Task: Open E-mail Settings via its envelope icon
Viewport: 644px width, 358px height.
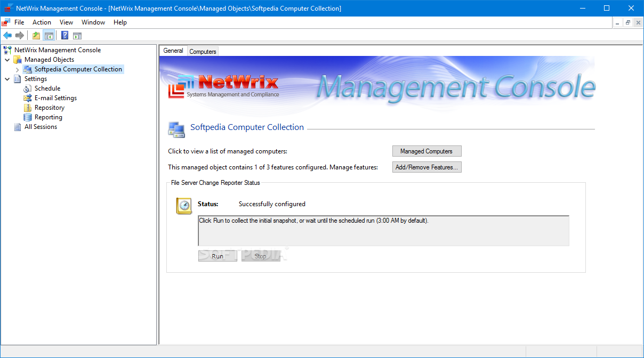Action: pyautogui.click(x=28, y=98)
